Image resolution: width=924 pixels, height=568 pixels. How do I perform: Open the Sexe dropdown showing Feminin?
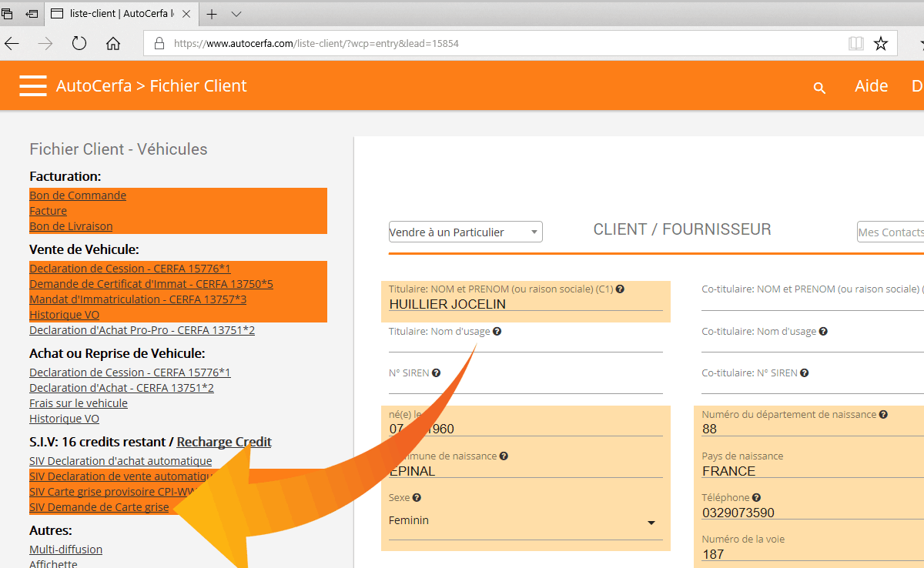(651, 523)
